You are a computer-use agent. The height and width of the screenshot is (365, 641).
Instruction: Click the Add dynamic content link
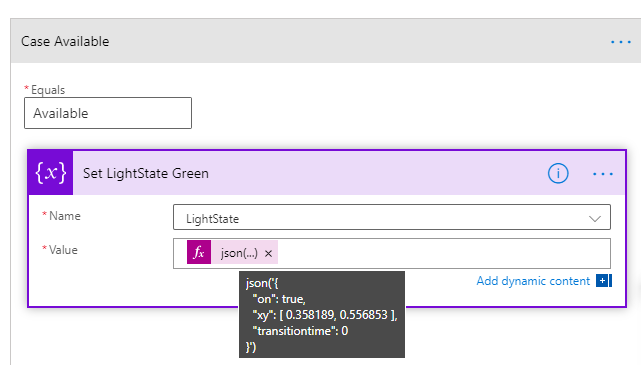(533, 281)
